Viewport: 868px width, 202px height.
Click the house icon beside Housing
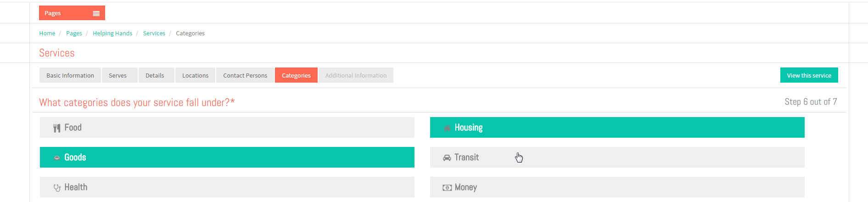447,128
